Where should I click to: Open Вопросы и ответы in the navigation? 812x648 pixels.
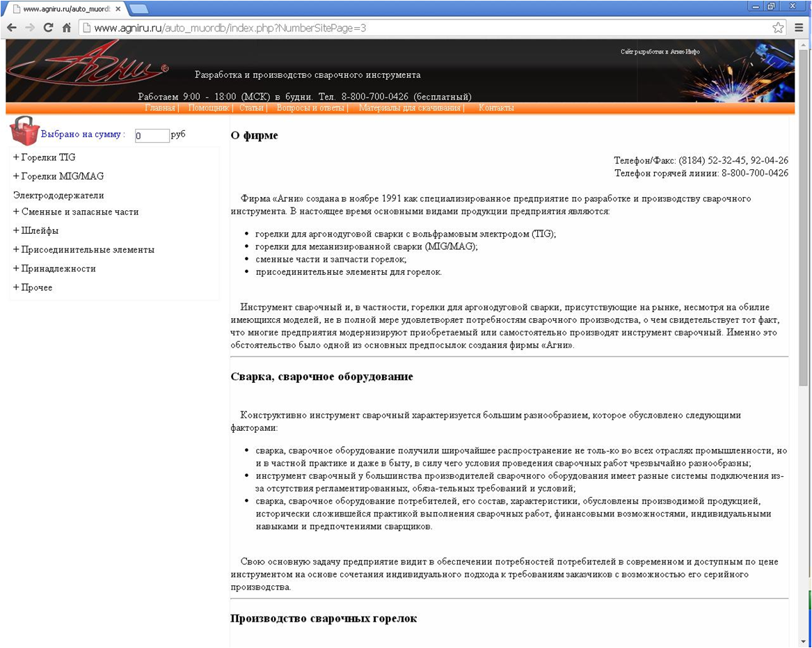coord(311,108)
